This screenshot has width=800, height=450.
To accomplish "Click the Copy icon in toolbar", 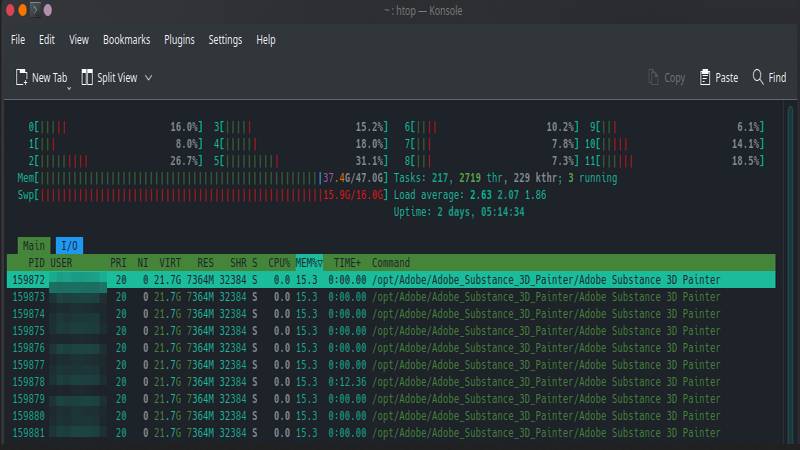I will tap(653, 77).
